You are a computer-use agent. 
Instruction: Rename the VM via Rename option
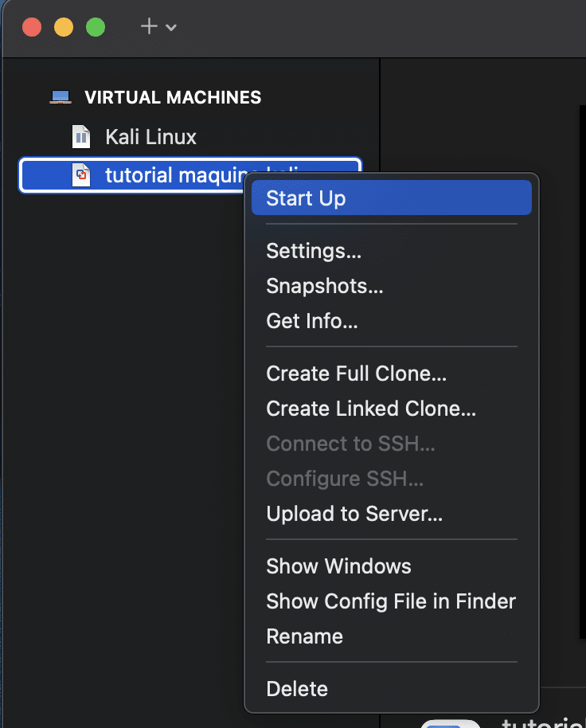[x=304, y=636]
